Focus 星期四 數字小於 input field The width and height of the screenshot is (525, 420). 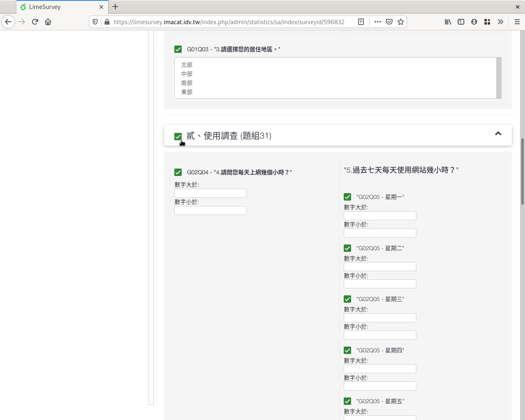pos(380,386)
